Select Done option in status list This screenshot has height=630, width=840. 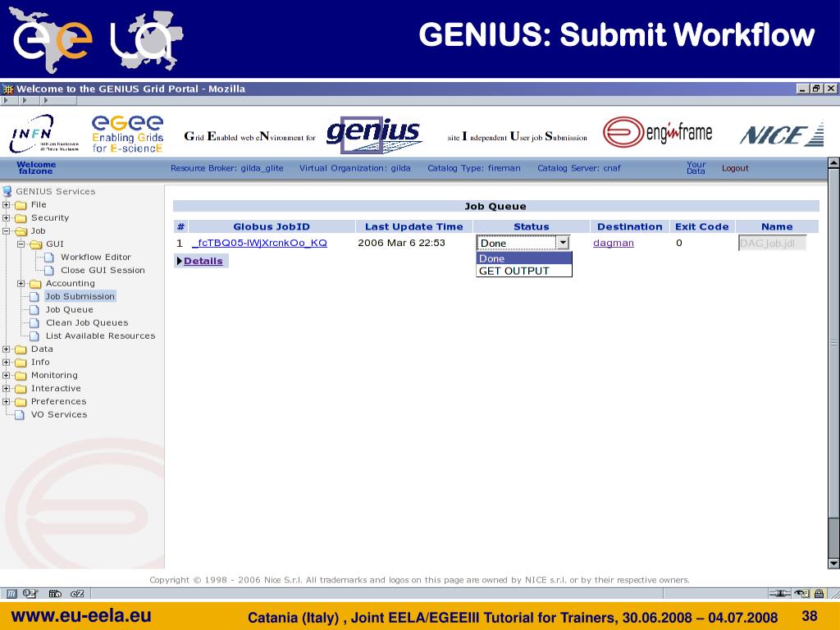click(524, 258)
